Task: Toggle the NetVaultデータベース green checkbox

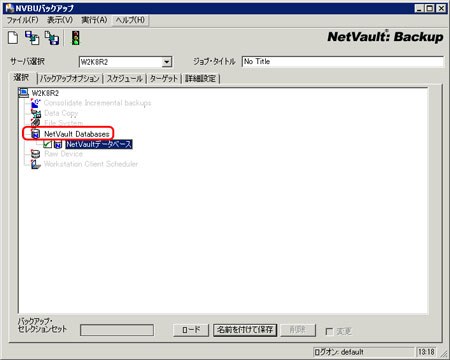Action: click(x=48, y=144)
